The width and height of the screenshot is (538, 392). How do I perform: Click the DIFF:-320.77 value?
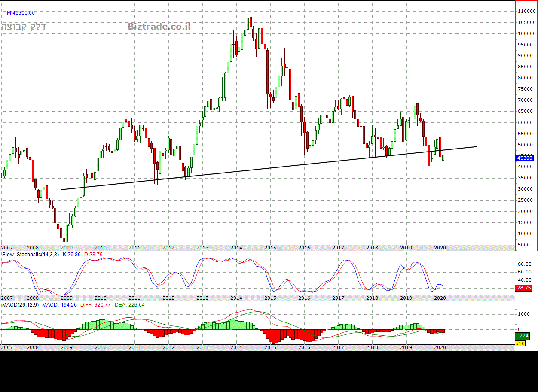coord(96,305)
